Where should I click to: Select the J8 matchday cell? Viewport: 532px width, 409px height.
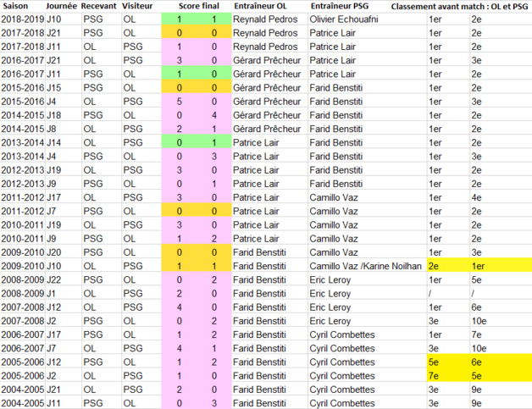(51, 128)
